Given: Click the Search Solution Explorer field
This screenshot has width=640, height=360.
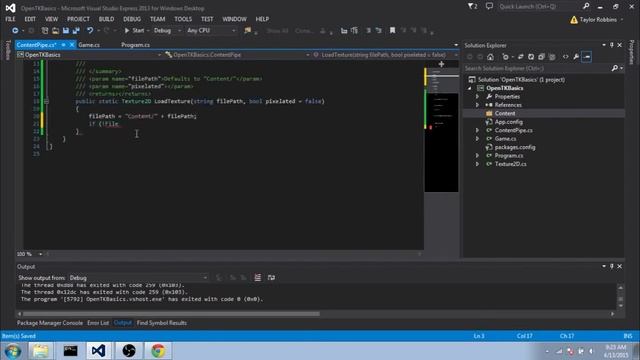Looking at the screenshot, I should (x=537, y=68).
